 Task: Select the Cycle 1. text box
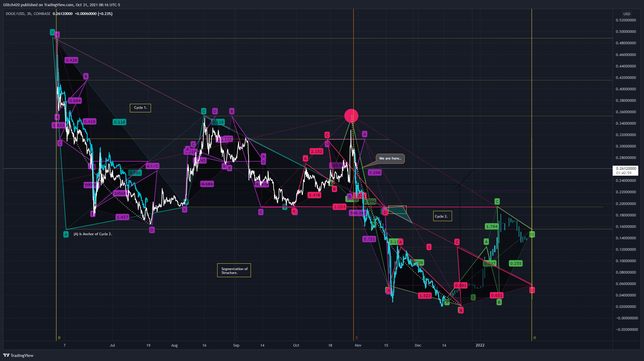(x=140, y=108)
